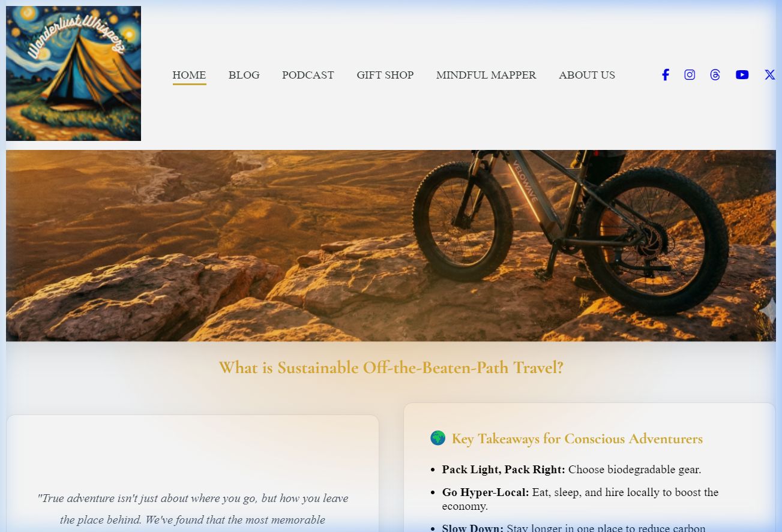Viewport: 782px width, 532px height.
Task: Click the 'True adventure' quote text
Action: (193, 509)
